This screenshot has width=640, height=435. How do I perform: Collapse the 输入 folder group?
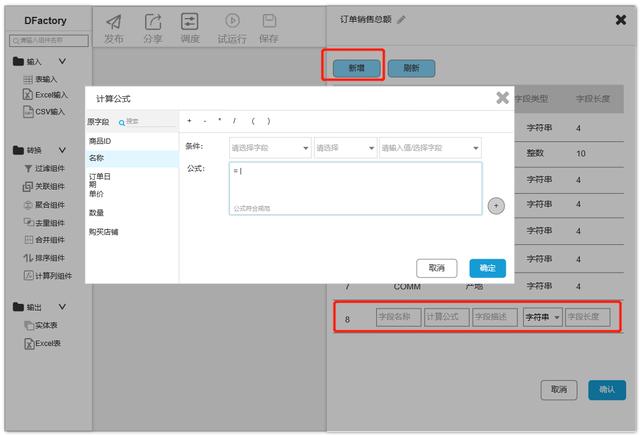(x=62, y=61)
